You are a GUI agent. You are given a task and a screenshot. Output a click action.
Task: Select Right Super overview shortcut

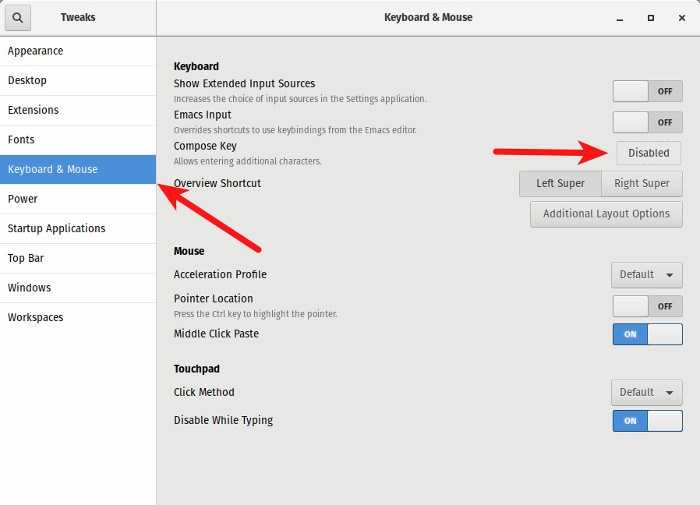(x=642, y=184)
